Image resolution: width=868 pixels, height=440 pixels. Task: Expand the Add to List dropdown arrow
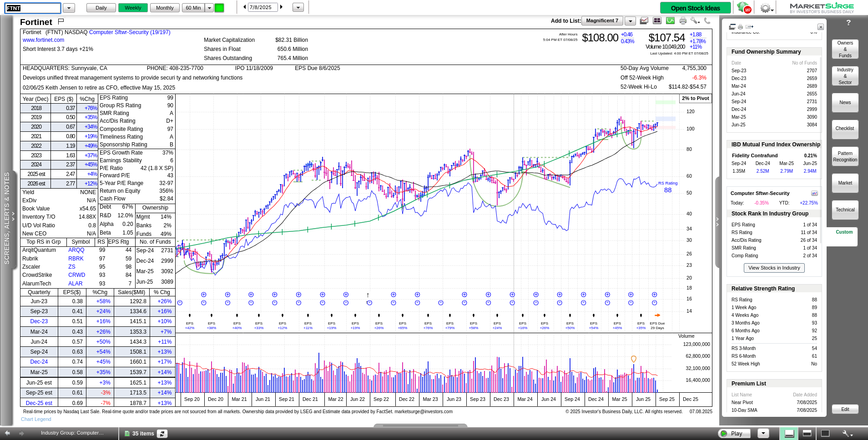pyautogui.click(x=630, y=21)
